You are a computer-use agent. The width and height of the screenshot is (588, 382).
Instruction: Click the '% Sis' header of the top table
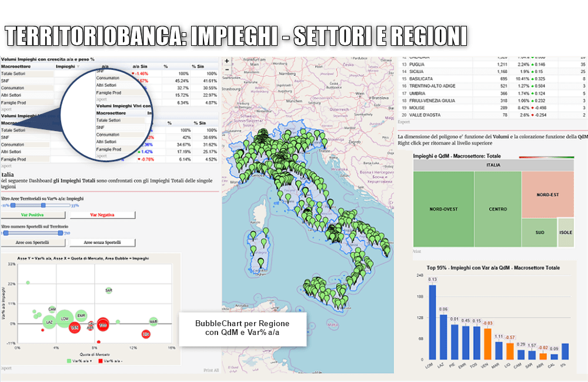[198, 67]
